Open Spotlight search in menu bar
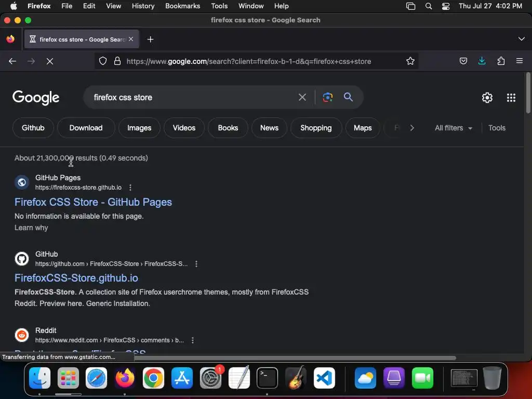The width and height of the screenshot is (532, 399). (x=429, y=6)
